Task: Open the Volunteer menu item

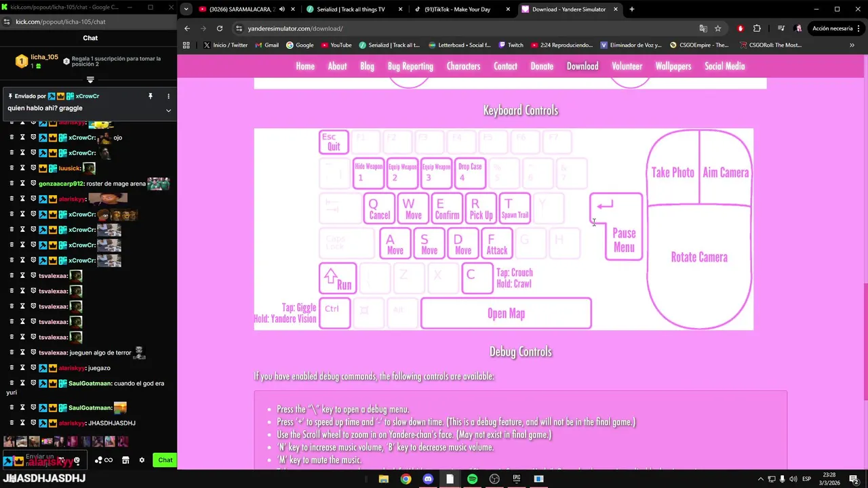Action: coord(627,66)
